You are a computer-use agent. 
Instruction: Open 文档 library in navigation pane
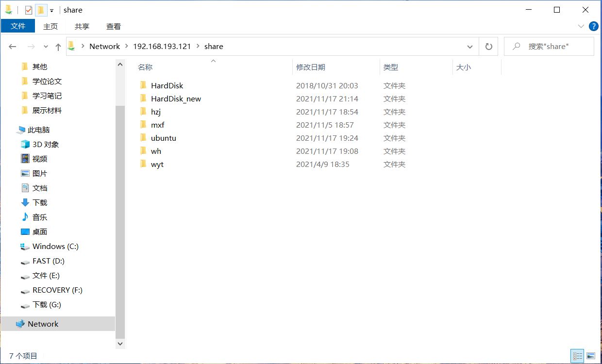click(40, 188)
